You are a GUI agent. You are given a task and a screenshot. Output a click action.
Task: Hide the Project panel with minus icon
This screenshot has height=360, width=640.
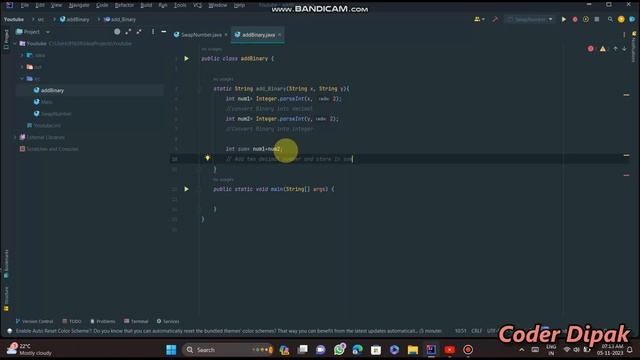click(164, 31)
